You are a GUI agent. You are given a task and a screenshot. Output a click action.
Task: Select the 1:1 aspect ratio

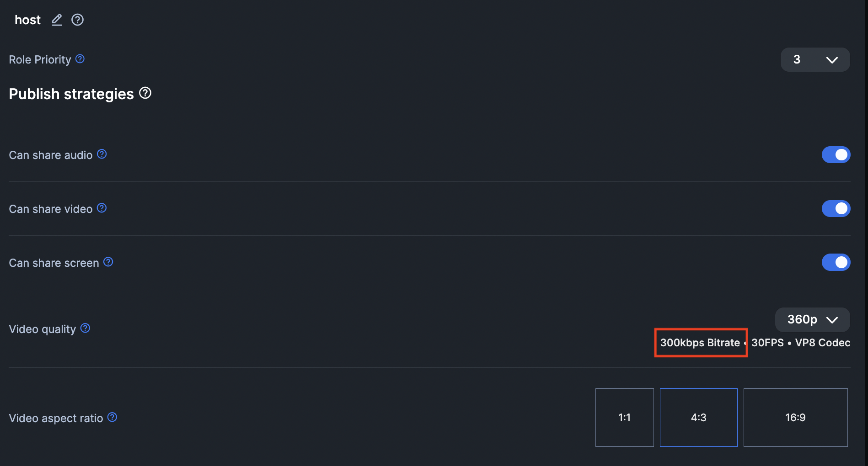point(624,417)
